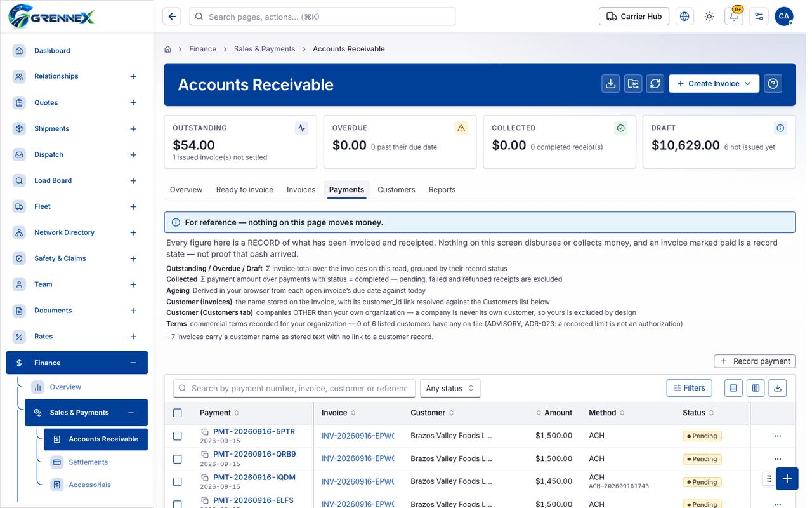Open the help question mark icon
The image size is (812, 508).
pos(773,83)
